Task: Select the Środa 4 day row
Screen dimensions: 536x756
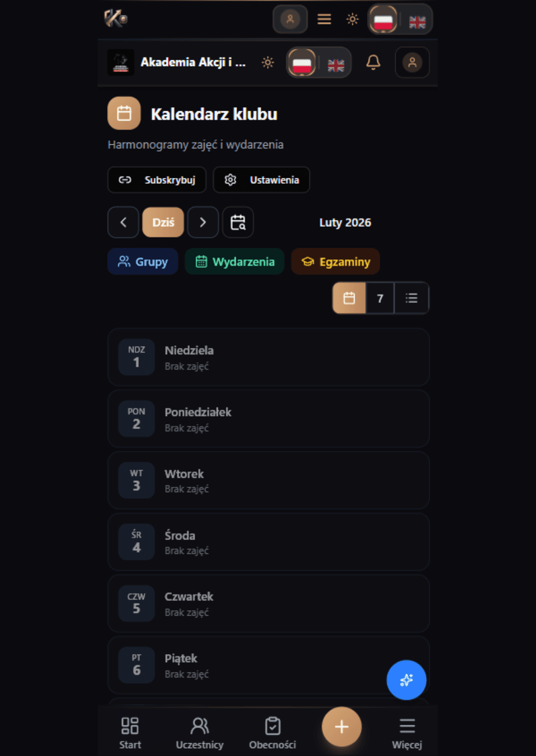Action: point(268,542)
